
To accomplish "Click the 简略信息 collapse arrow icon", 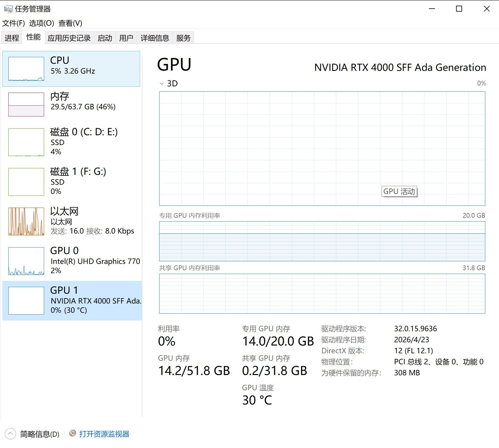I will 10,434.
